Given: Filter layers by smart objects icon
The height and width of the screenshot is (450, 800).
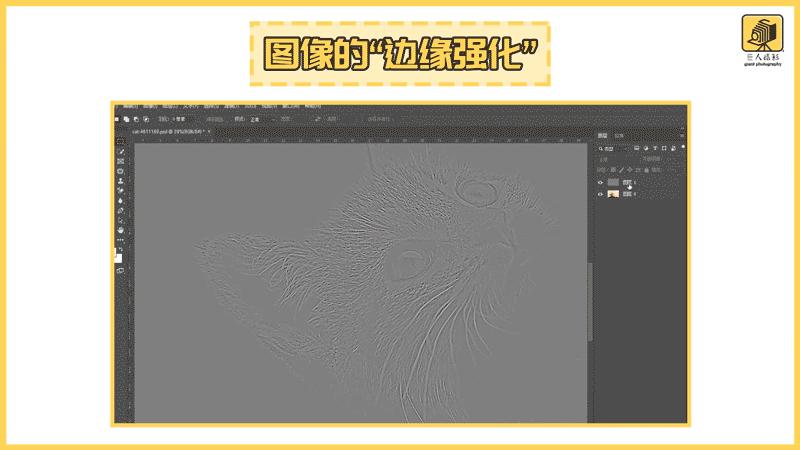Looking at the screenshot, I should [x=673, y=148].
